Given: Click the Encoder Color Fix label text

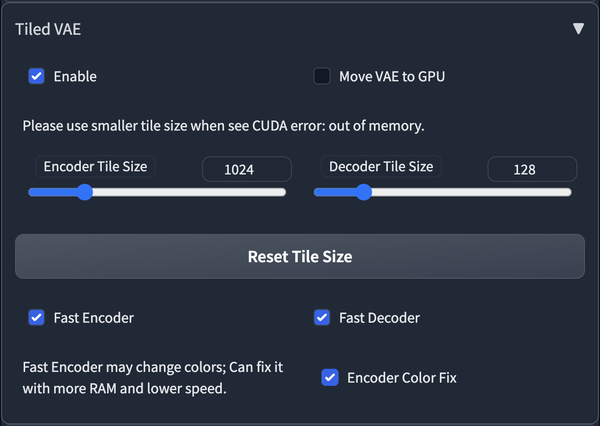Looking at the screenshot, I should [x=401, y=377].
